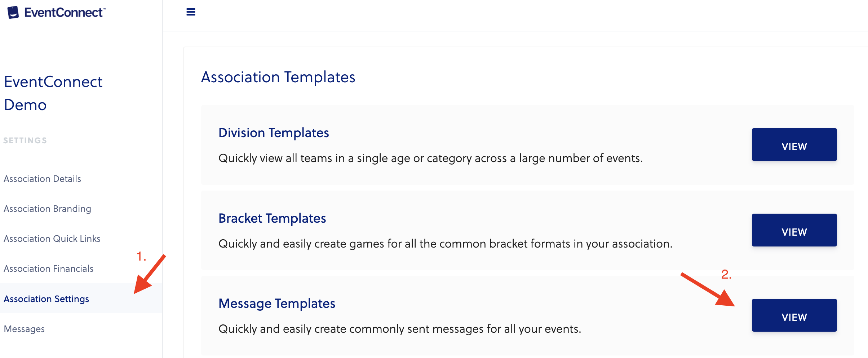
Task: Click the Division Templates description text
Action: [430, 158]
